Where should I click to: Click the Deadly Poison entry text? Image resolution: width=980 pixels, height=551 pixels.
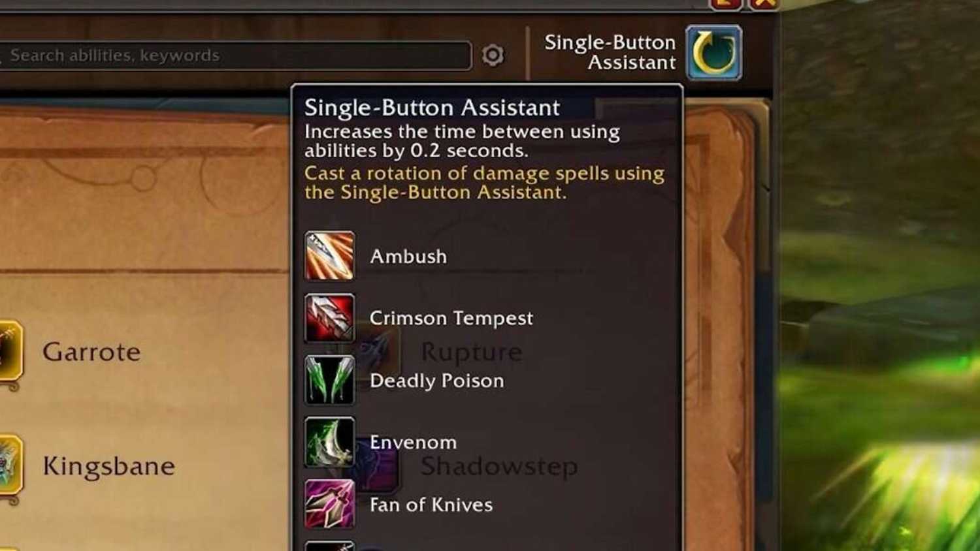[x=437, y=381]
